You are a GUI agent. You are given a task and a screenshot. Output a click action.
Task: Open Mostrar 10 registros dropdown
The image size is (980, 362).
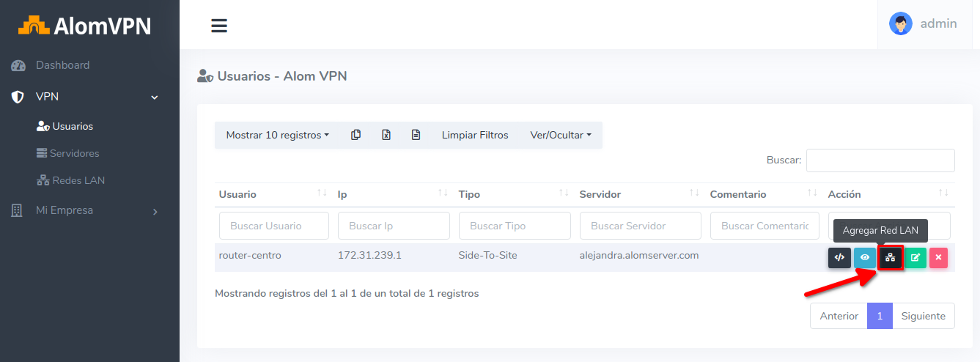click(x=277, y=135)
